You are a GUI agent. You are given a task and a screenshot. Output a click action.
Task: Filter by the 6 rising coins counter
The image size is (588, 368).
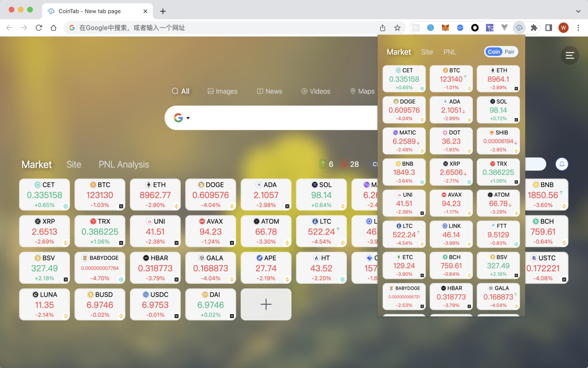pos(327,164)
